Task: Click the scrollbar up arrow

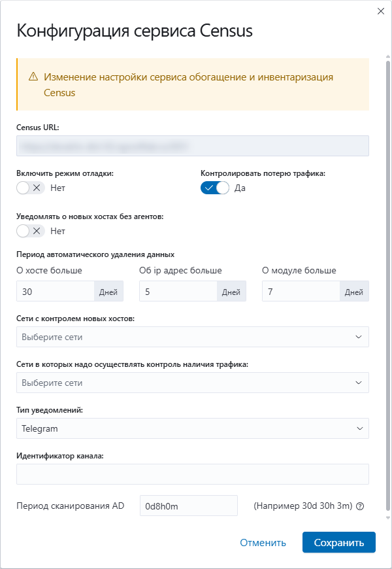Action: 388,57
